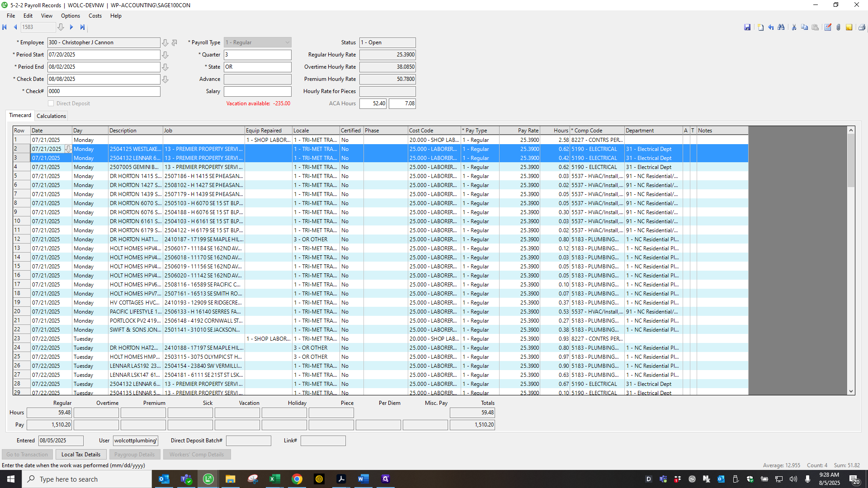
Task: Open the date lookup arrow in row 2
Action: pyautogui.click(x=68, y=149)
